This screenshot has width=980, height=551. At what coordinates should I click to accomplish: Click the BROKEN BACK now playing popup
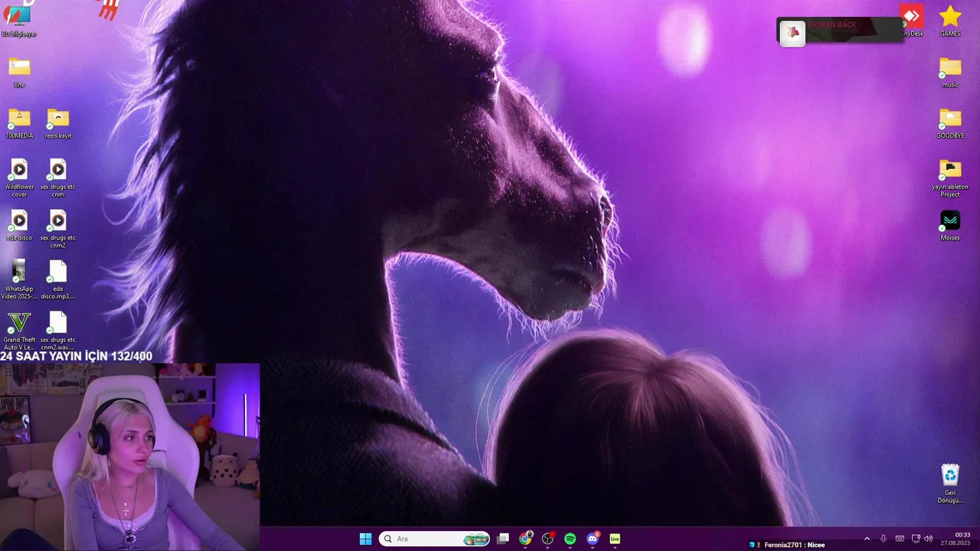pos(840,31)
